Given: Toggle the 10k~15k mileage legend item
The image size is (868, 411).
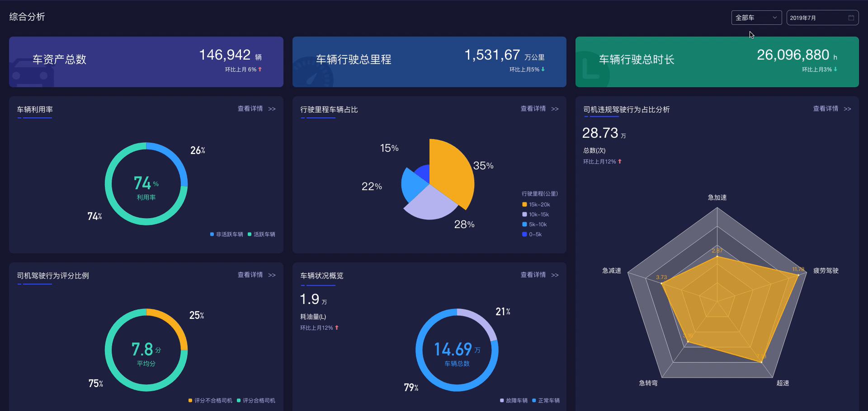Looking at the screenshot, I should coord(536,215).
